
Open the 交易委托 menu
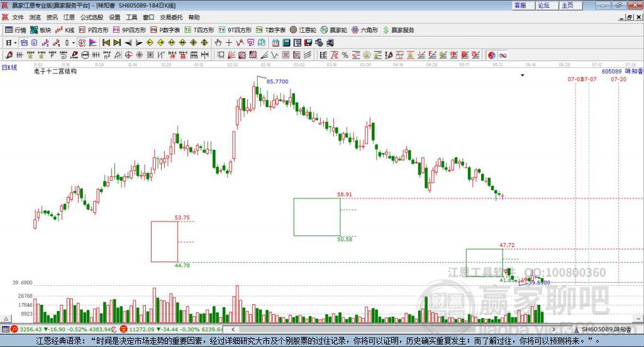pos(171,17)
